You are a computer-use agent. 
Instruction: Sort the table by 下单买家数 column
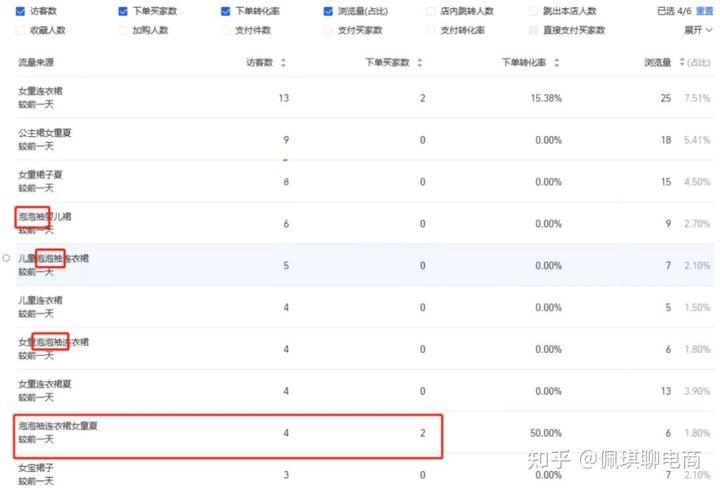coord(420,62)
